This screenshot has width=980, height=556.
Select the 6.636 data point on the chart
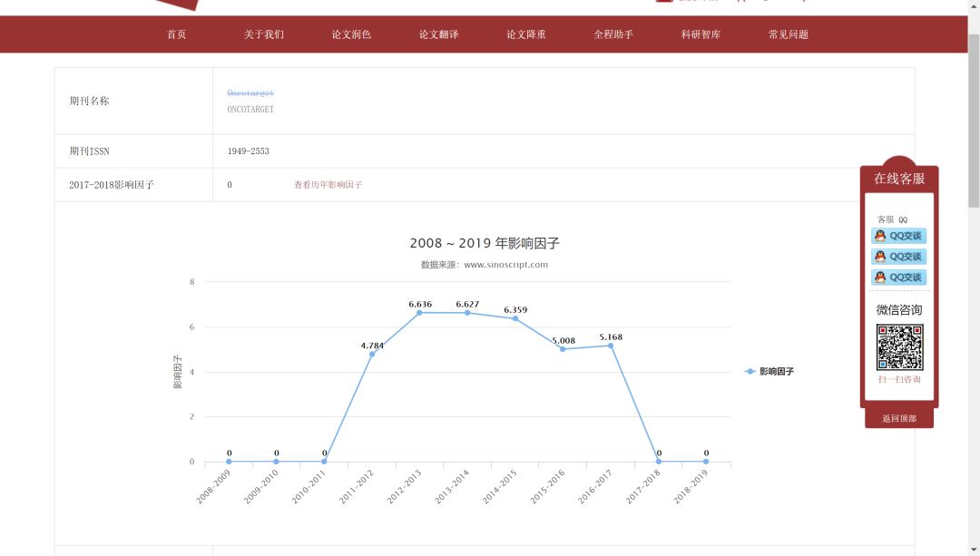(x=420, y=313)
